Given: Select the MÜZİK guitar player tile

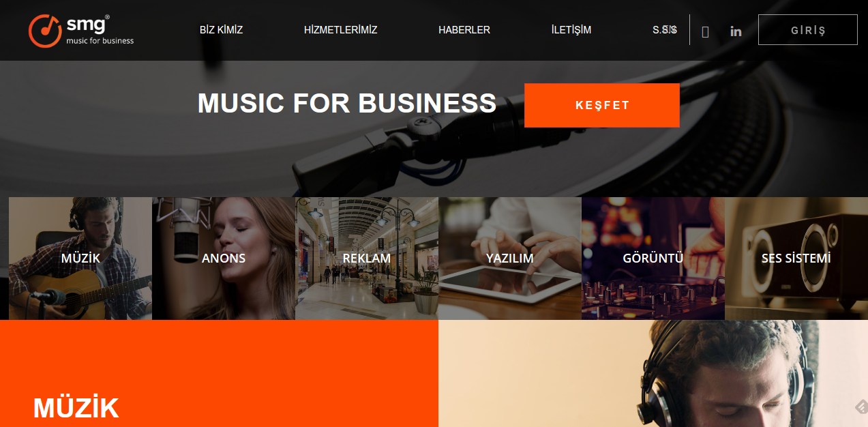Looking at the screenshot, I should [x=80, y=259].
